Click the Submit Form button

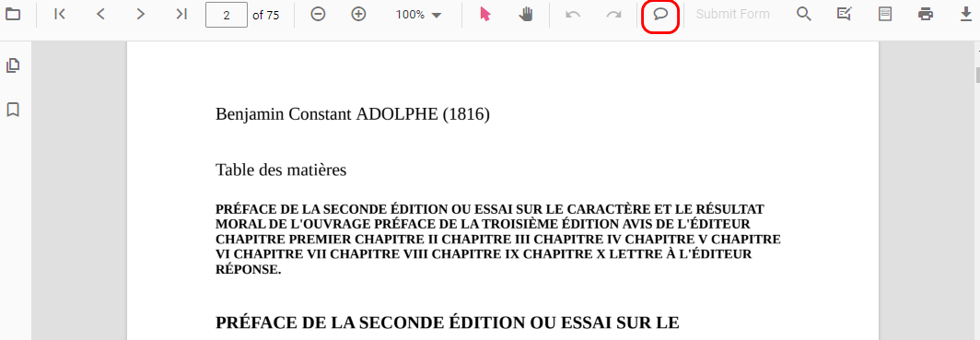[x=732, y=15]
